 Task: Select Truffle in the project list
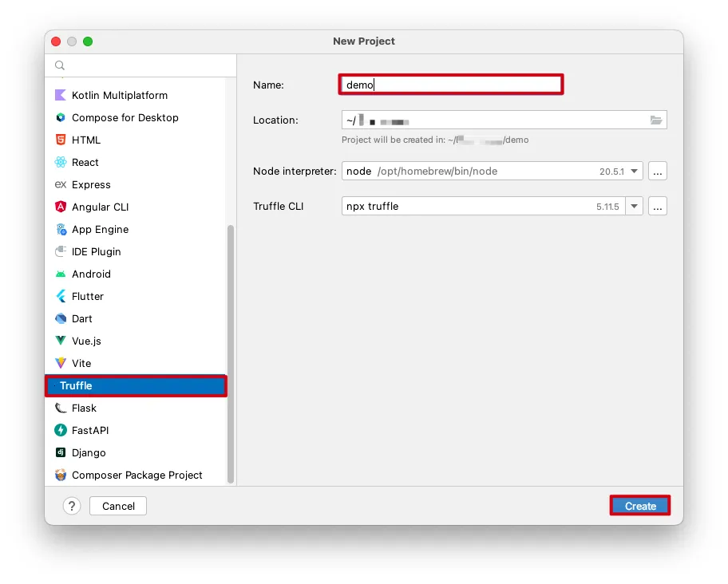coord(136,385)
